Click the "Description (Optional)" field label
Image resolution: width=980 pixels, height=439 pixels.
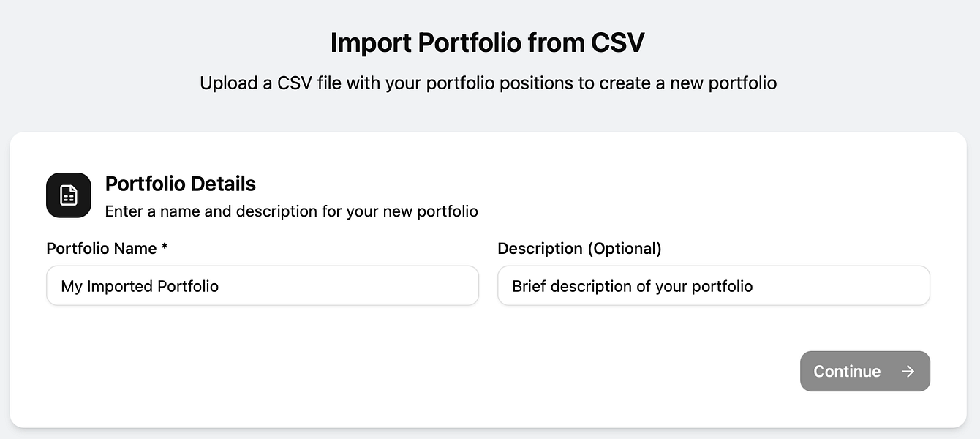[x=579, y=249]
